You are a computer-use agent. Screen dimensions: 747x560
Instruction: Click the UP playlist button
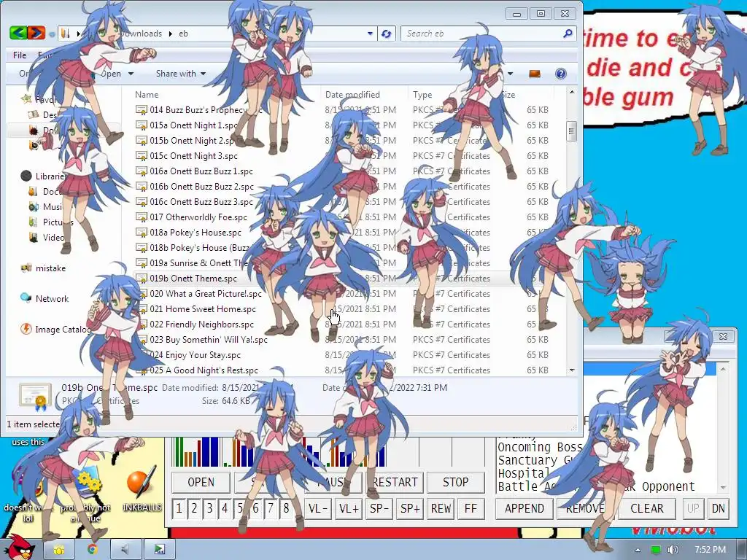pos(693,508)
